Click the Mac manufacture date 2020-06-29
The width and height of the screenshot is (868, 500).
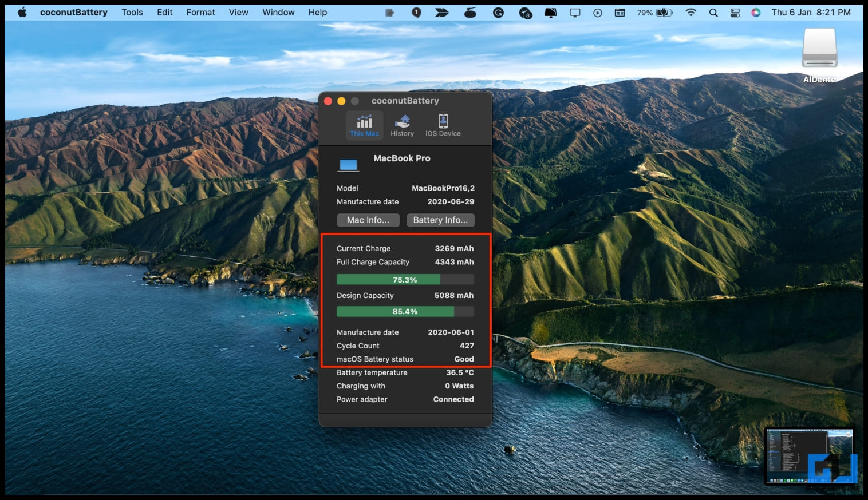pos(451,201)
